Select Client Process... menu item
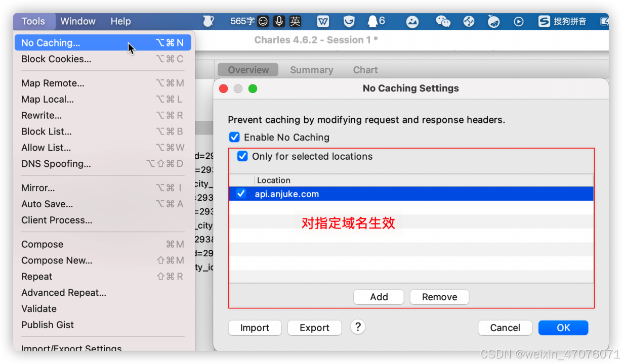 [103, 220]
